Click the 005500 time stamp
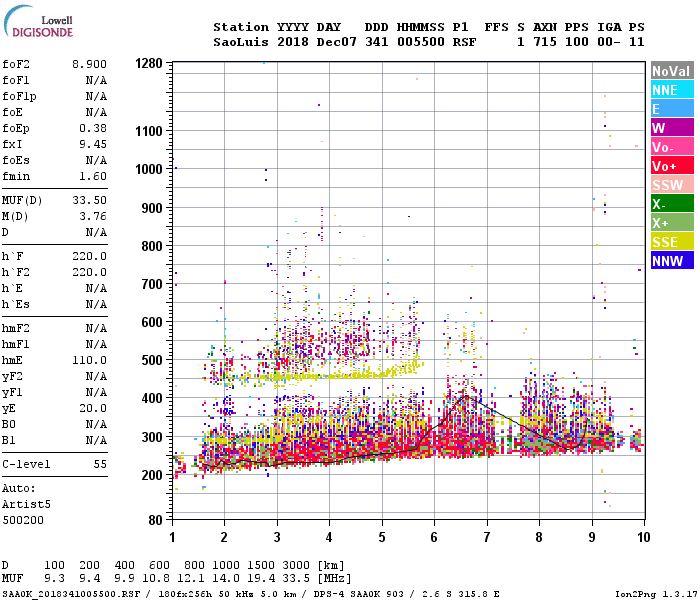The height and width of the screenshot is (600, 700). [x=421, y=42]
